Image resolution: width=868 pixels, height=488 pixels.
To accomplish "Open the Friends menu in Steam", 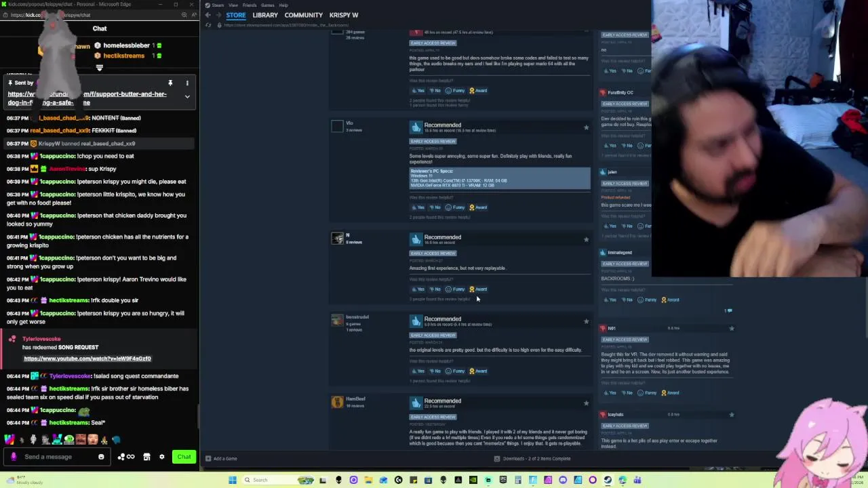I will [250, 5].
